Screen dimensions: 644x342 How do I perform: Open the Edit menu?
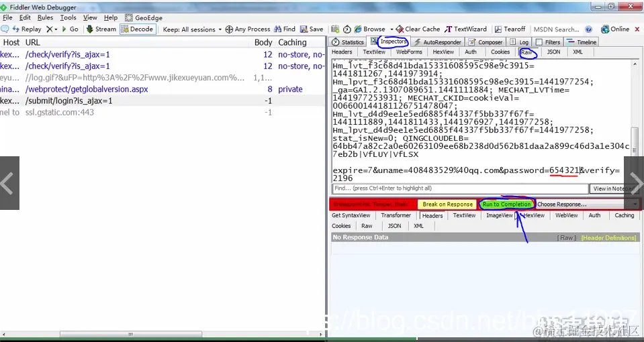pyautogui.click(x=25, y=17)
